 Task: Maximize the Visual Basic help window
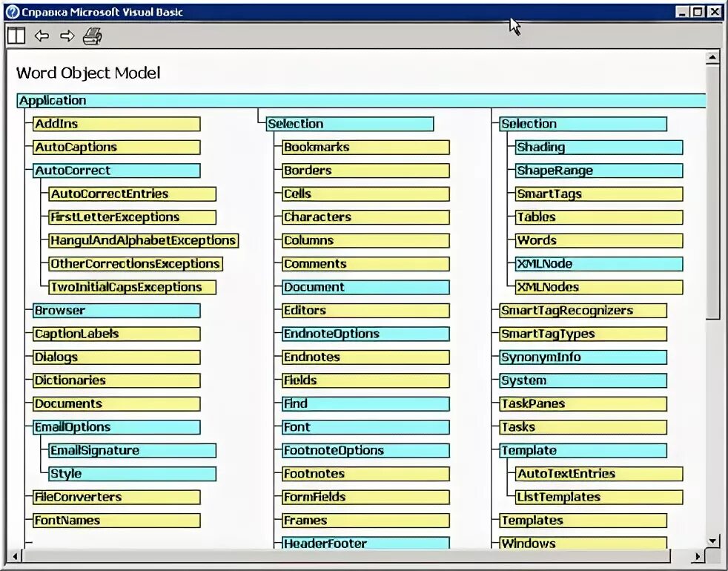(x=698, y=12)
